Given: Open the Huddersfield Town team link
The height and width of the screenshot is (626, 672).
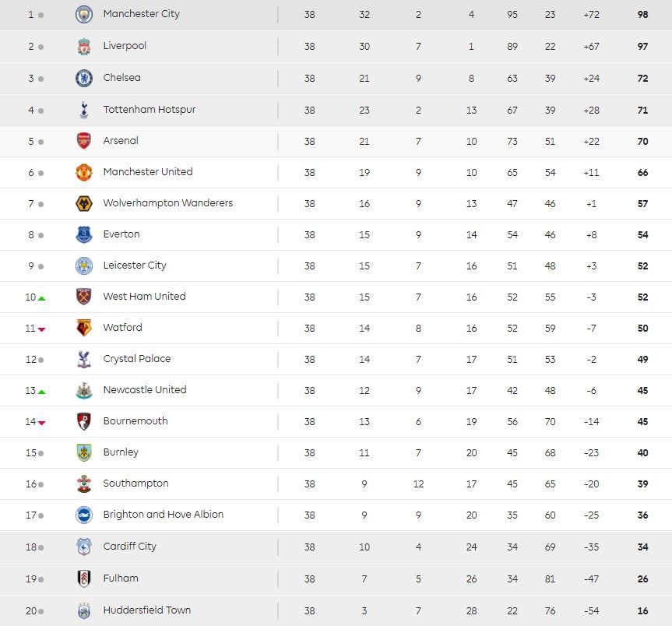Looking at the screenshot, I should (x=147, y=610).
